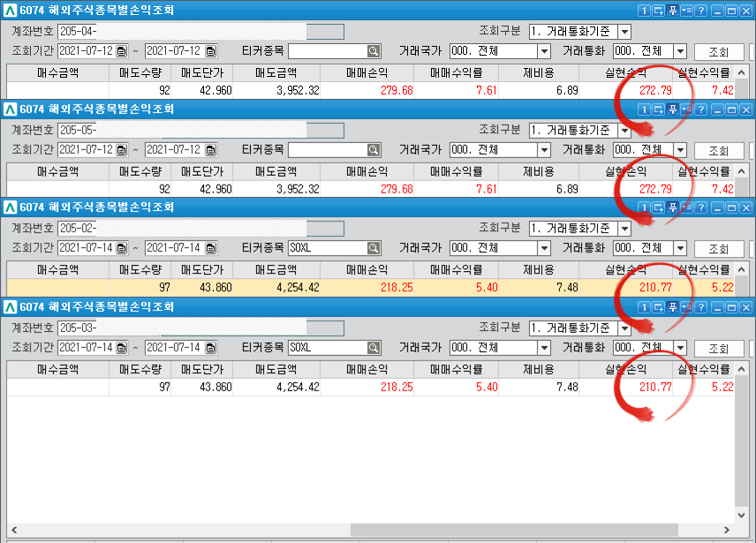756x543 pixels.
Task: Click the screen-link arrow icon in 205-02 window
Action: 658,207
